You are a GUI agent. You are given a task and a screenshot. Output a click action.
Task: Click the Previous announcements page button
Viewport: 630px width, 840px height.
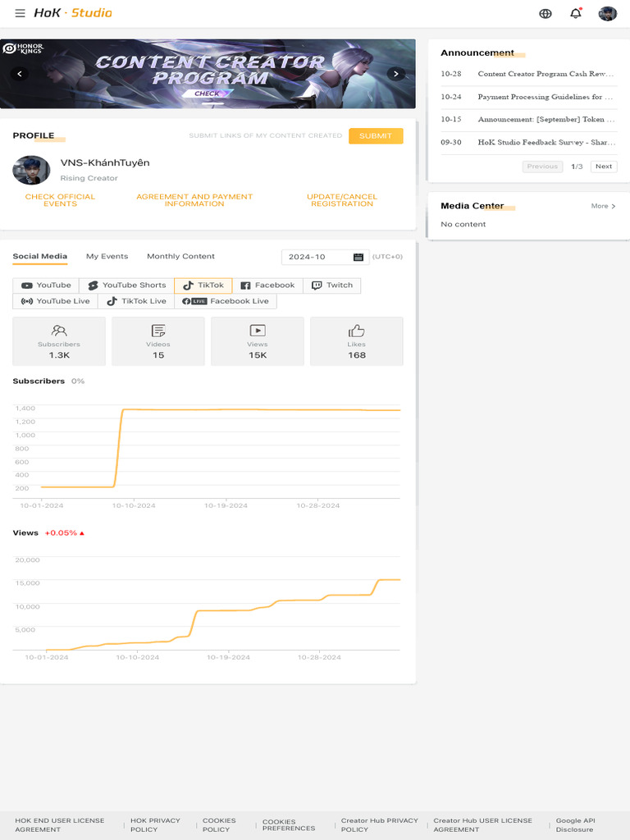pos(543,167)
